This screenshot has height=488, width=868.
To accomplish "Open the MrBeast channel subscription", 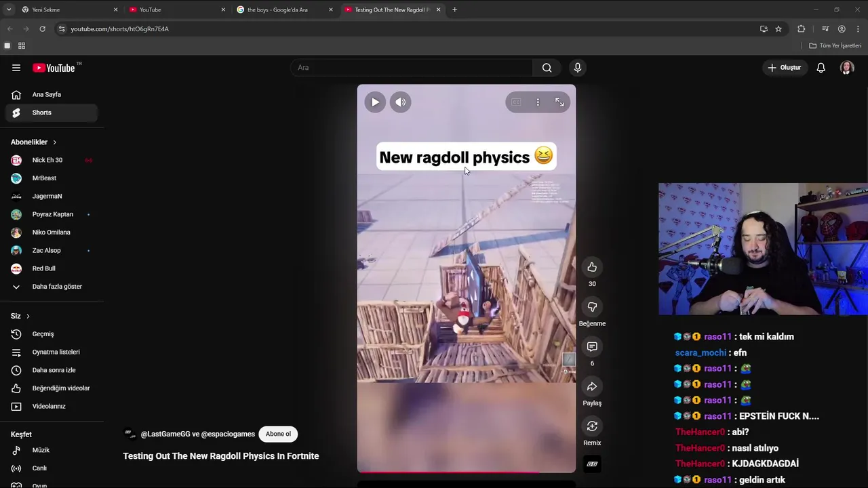I will pos(52,178).
